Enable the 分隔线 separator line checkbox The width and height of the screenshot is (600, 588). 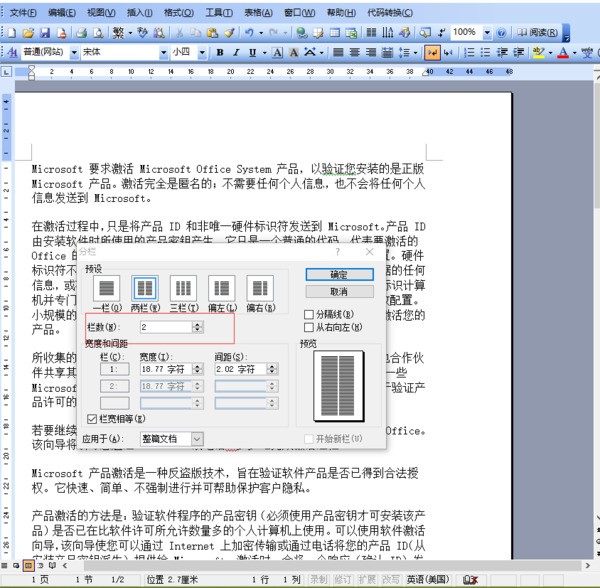coord(308,313)
